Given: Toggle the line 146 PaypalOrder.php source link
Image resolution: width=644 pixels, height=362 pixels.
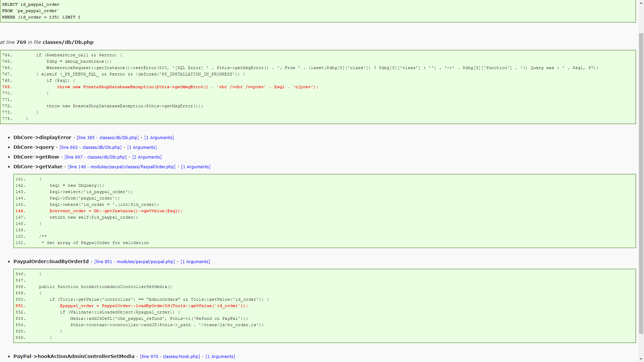Looking at the screenshot, I should (x=121, y=167).
